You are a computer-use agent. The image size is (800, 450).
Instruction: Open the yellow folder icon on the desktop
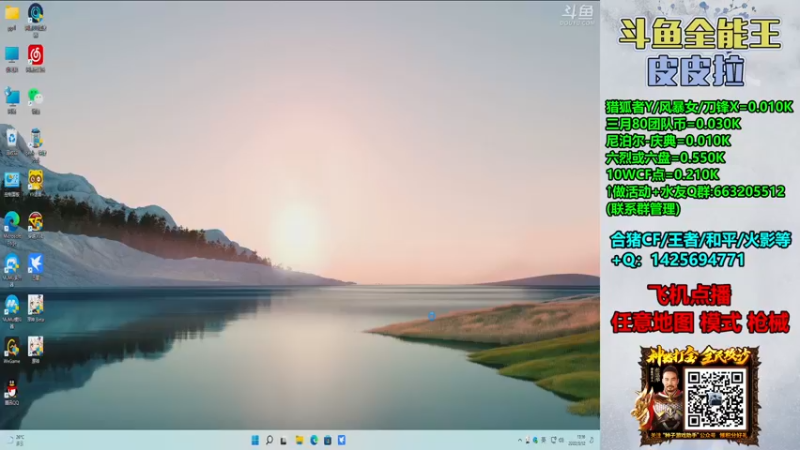point(12,13)
